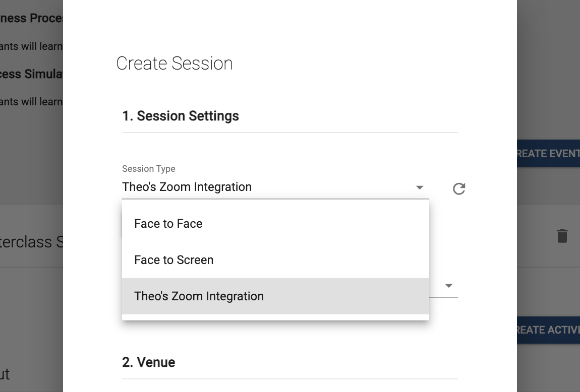Select 'Face to Screen' session type
The image size is (580, 392).
pos(173,259)
